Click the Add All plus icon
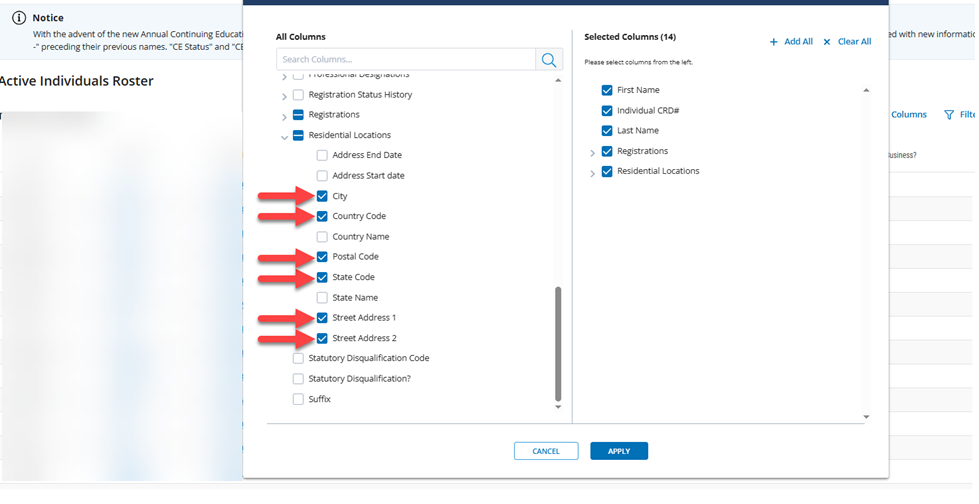The height and width of the screenshot is (504, 979). [773, 42]
